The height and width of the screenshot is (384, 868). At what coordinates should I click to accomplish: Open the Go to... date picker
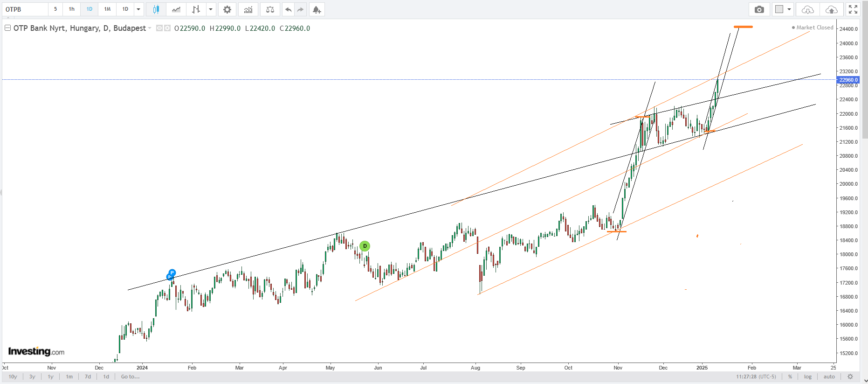click(131, 377)
